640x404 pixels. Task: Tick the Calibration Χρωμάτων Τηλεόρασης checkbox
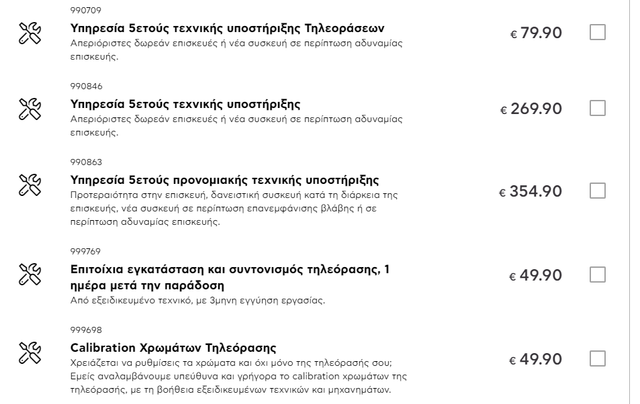[598, 358]
